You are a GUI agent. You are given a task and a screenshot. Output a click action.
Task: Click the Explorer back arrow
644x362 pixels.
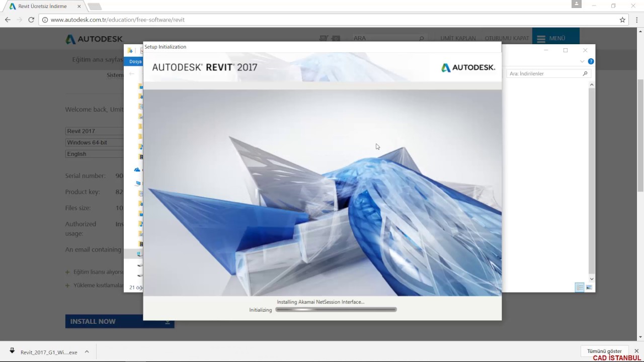click(x=132, y=74)
